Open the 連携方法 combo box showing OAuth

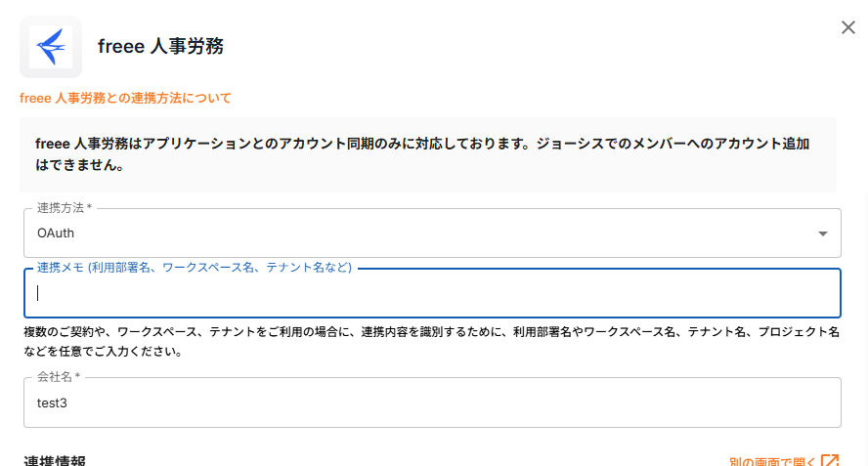(x=432, y=233)
